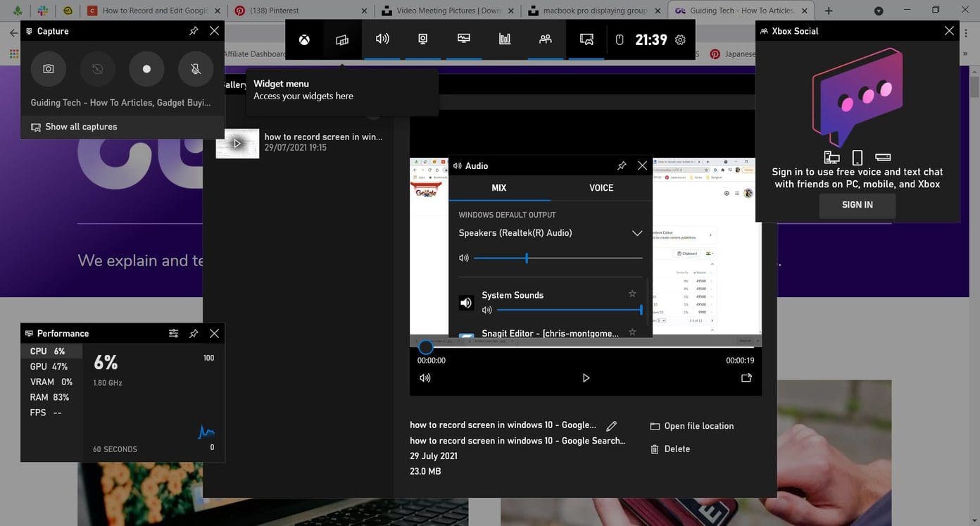
Task: Play the recorded video in Gallery
Action: point(586,378)
